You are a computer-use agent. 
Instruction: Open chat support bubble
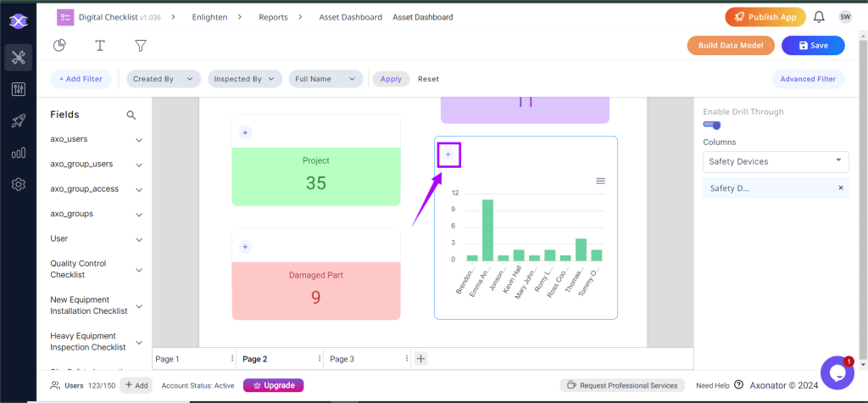836,372
